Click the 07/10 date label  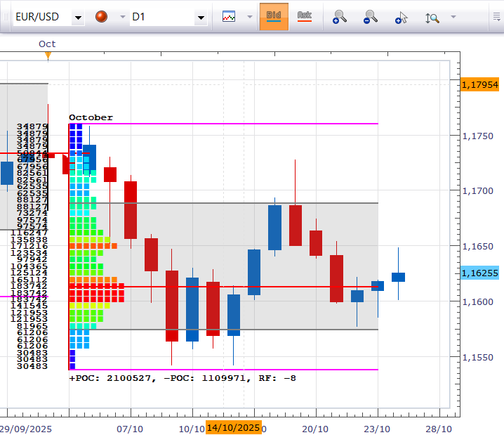pyautogui.click(x=130, y=429)
